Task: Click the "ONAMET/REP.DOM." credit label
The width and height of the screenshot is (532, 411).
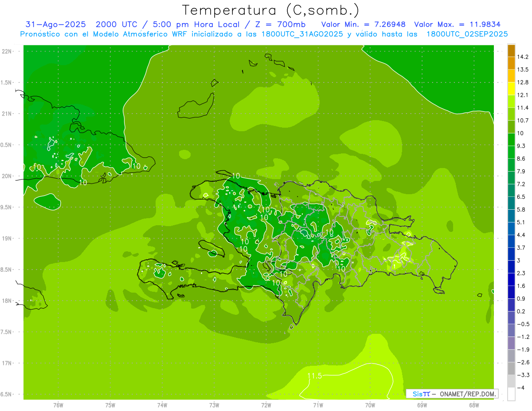Action: (x=469, y=394)
